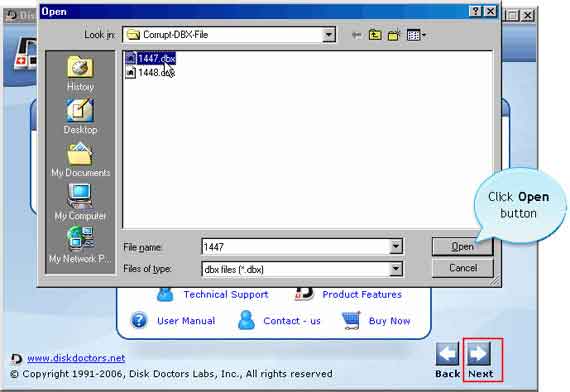The image size is (570, 392).
Task: Click the Technical Support person icon
Action: coord(165,295)
